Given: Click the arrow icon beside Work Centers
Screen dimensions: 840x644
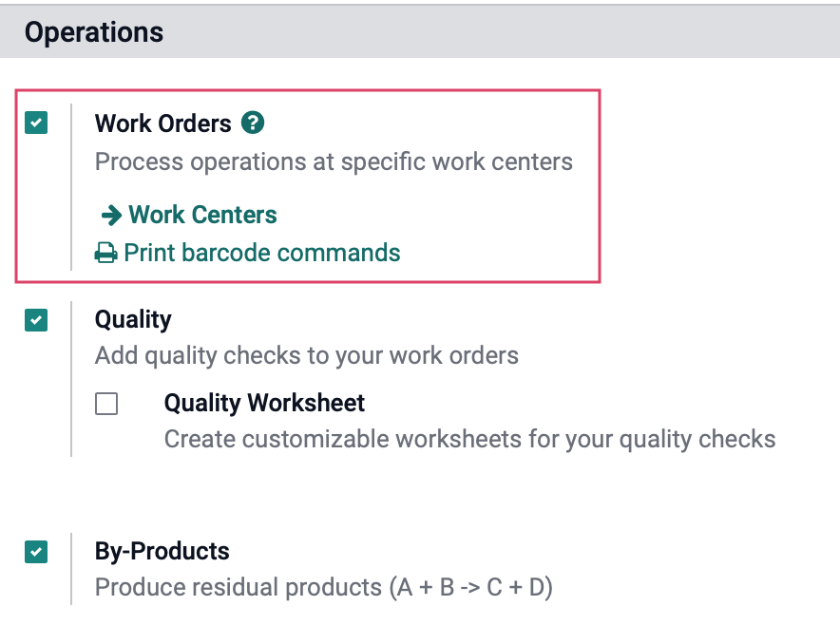Looking at the screenshot, I should point(111,216).
